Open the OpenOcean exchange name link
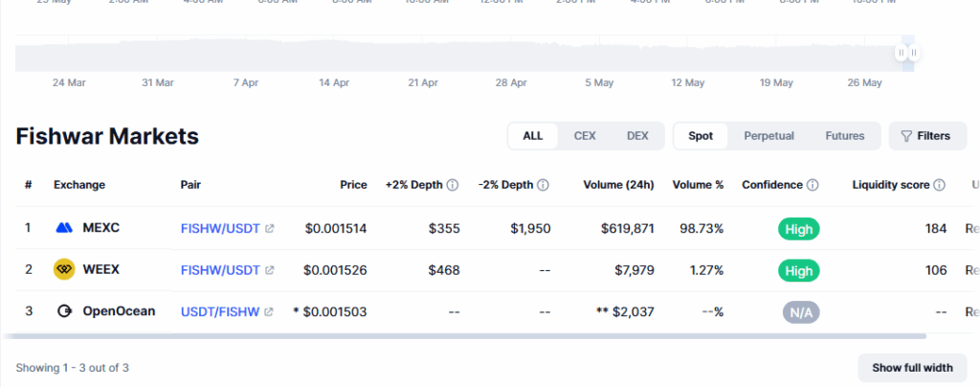This screenshot has height=387, width=980. (119, 310)
